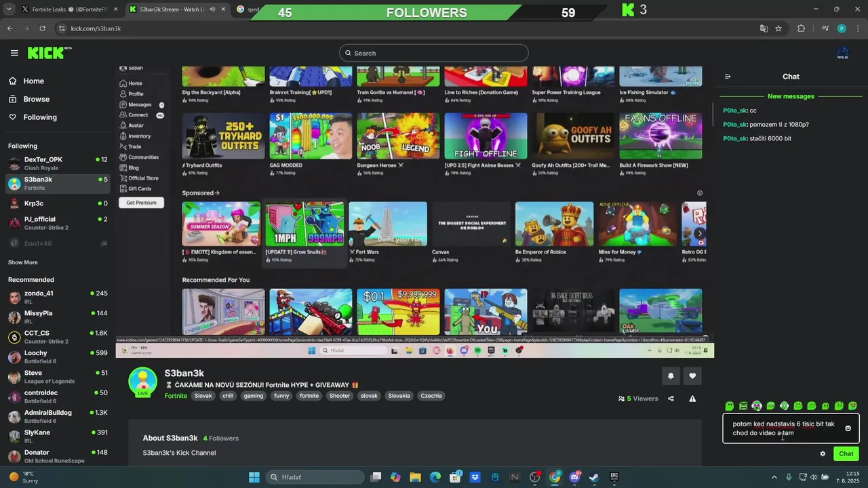Open Steam from the taskbar
Image resolution: width=868 pixels, height=488 pixels.
[594, 477]
